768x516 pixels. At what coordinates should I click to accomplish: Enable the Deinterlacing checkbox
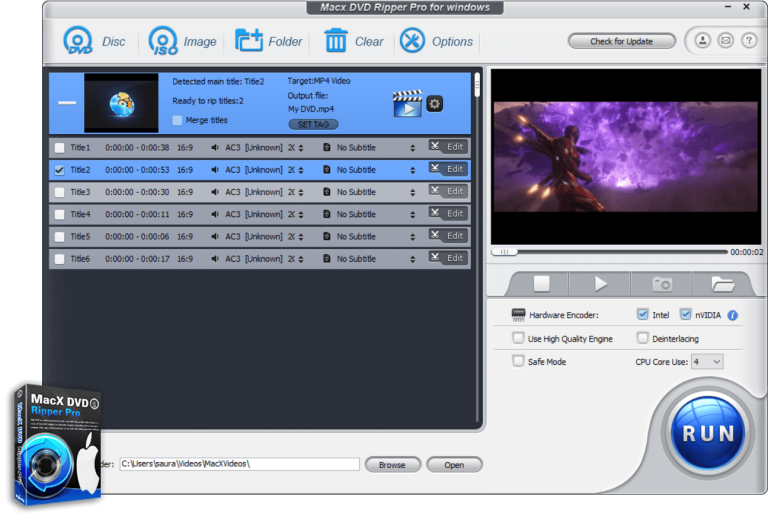coord(642,338)
